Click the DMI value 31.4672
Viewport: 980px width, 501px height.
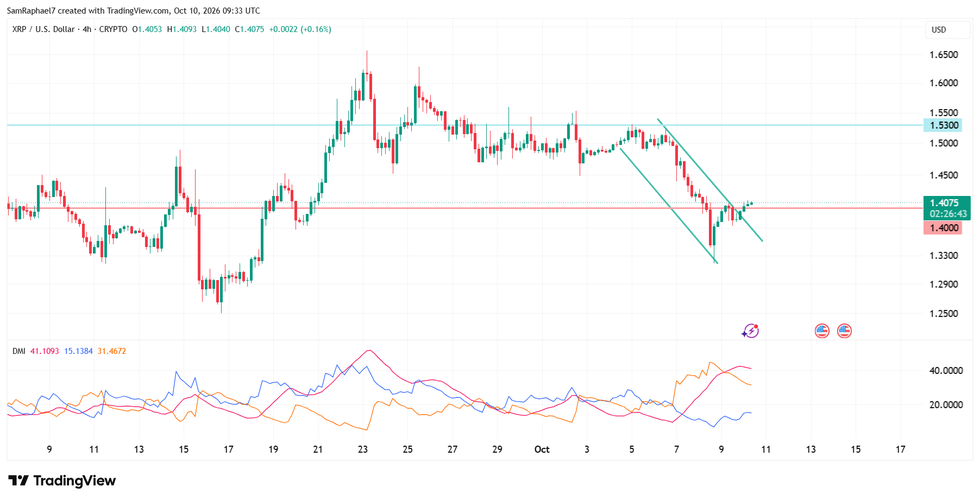112,351
